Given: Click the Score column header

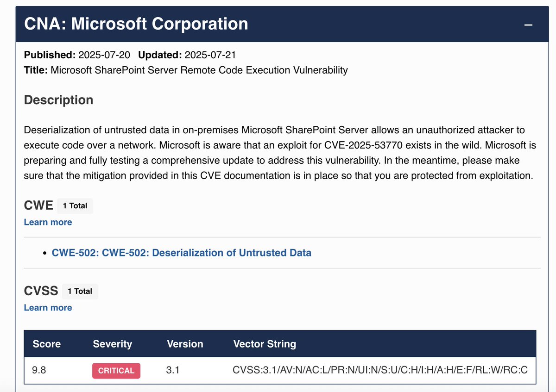Looking at the screenshot, I should [x=46, y=344].
